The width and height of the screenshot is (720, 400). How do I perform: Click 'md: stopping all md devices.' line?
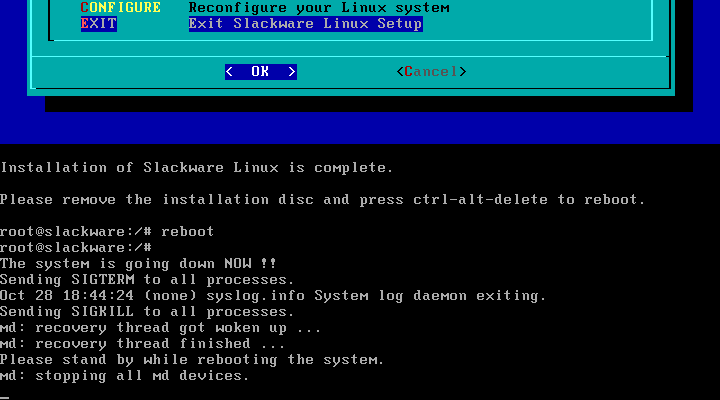point(124,376)
